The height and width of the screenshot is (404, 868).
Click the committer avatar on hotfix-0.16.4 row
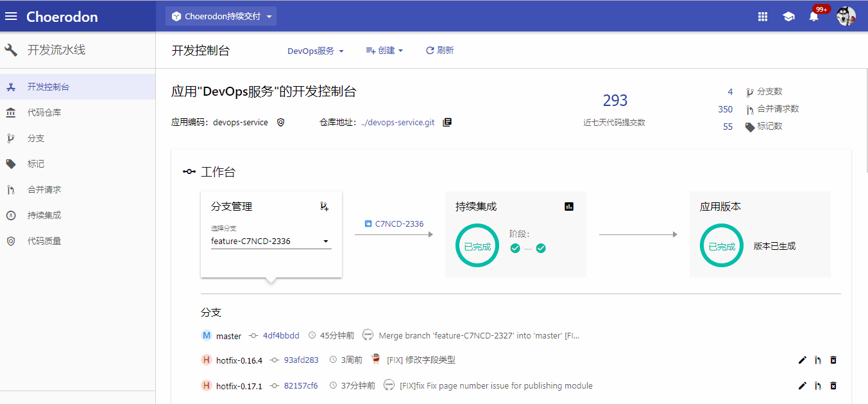(376, 359)
